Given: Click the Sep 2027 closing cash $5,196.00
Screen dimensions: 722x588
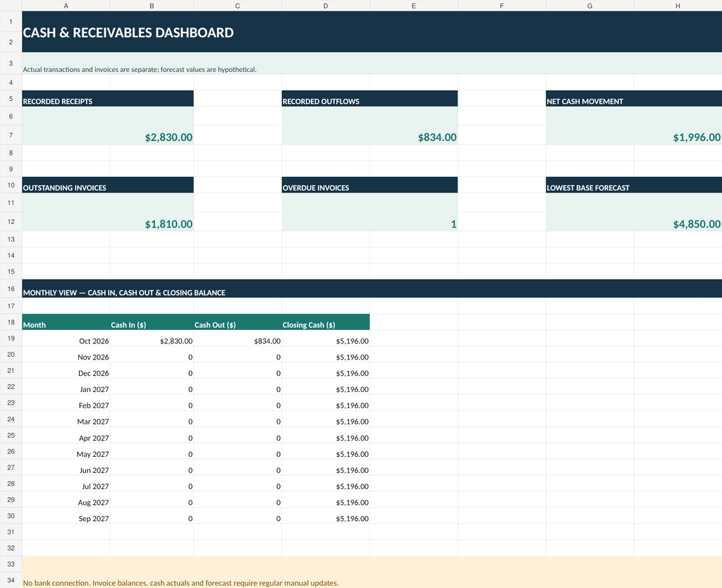Looking at the screenshot, I should pyautogui.click(x=326, y=515).
